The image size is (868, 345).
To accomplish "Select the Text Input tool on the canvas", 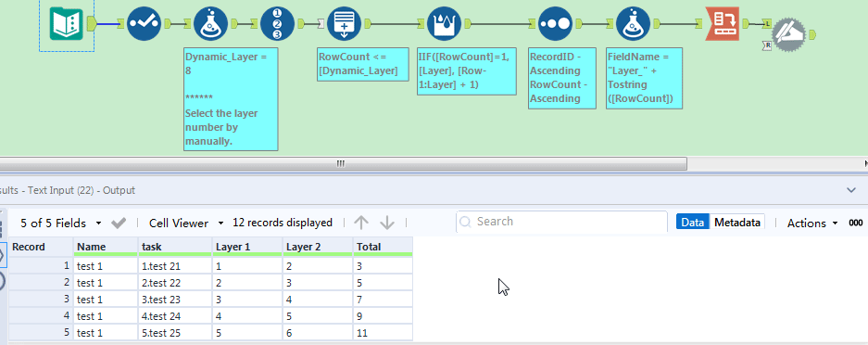I will click(66, 23).
